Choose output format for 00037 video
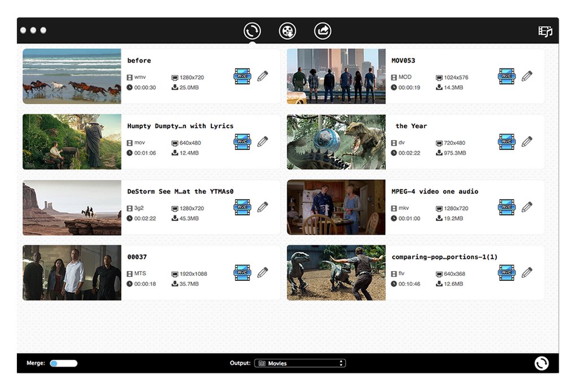This screenshot has height=392, width=576. pos(242,273)
